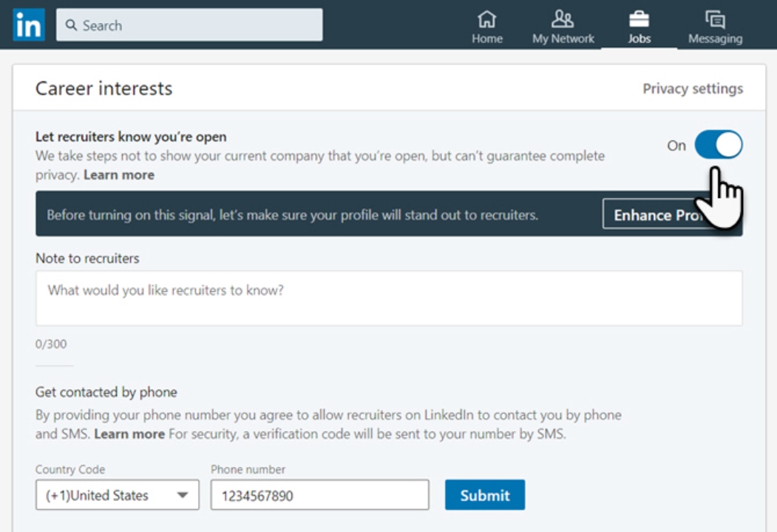Select the Jobs briefcase icon
The width and height of the screenshot is (777, 532).
(639, 19)
